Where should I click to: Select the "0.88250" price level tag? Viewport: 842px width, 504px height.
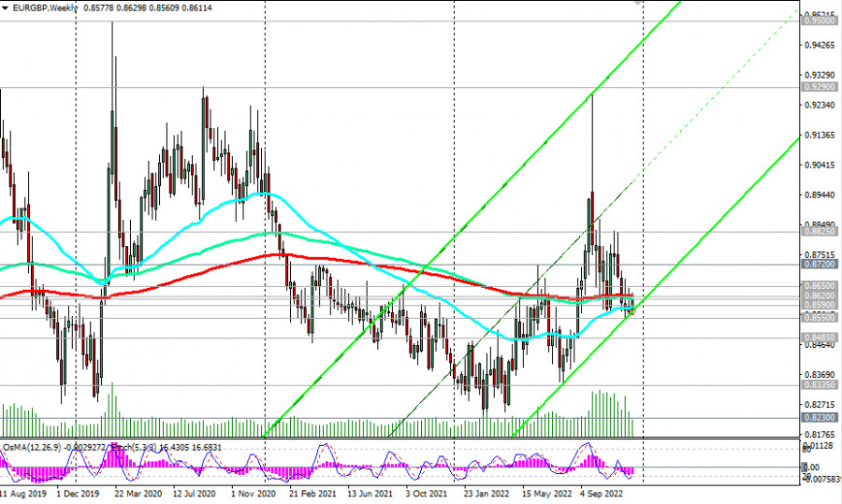(820, 231)
